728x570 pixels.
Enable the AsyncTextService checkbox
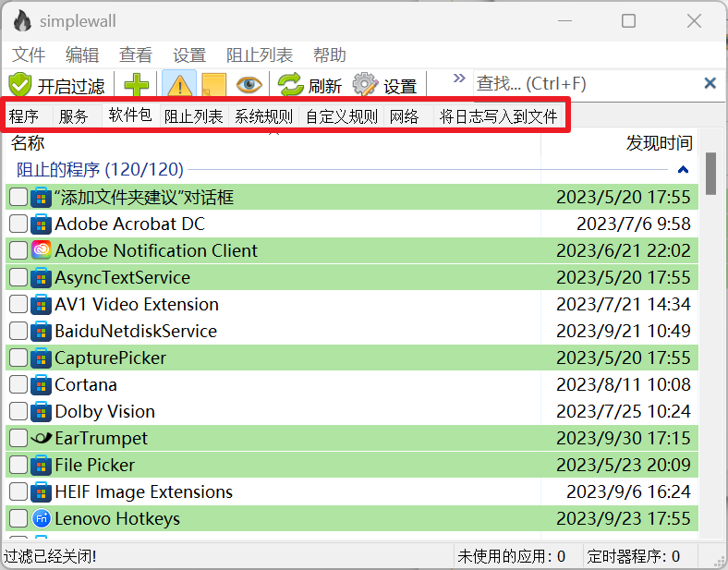click(x=18, y=277)
